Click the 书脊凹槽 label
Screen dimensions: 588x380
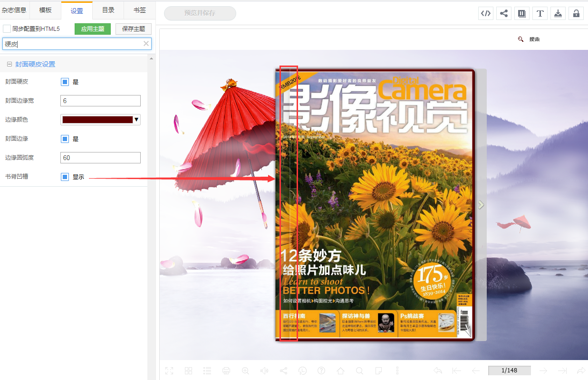(17, 177)
